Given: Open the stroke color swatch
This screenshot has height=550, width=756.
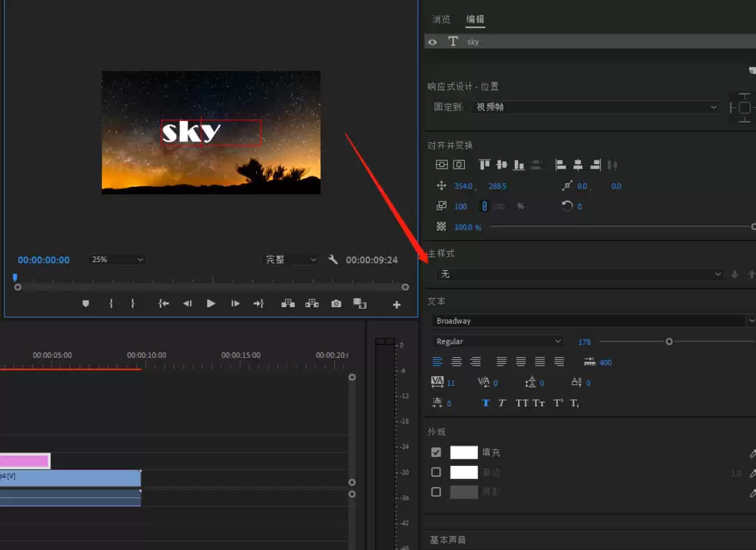Looking at the screenshot, I should [x=464, y=472].
